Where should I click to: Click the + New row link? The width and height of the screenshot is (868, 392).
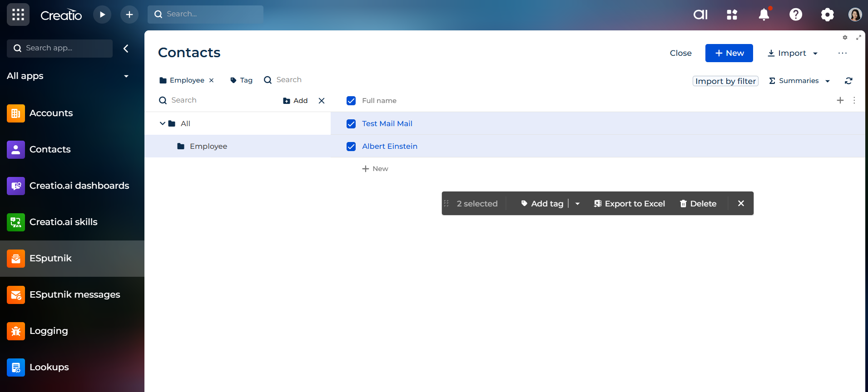click(375, 169)
